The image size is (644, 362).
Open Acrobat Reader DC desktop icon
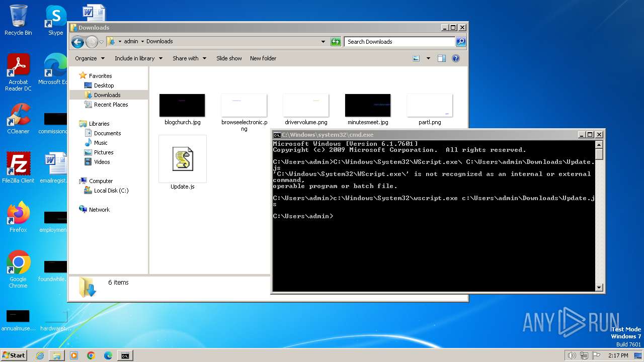[x=18, y=72]
